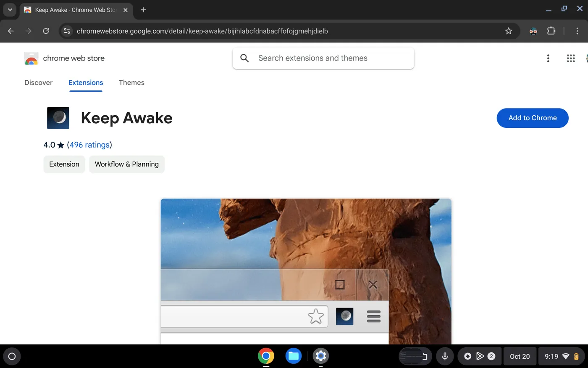Open the web store three-dot options menu
This screenshot has width=588, height=368.
pos(548,58)
